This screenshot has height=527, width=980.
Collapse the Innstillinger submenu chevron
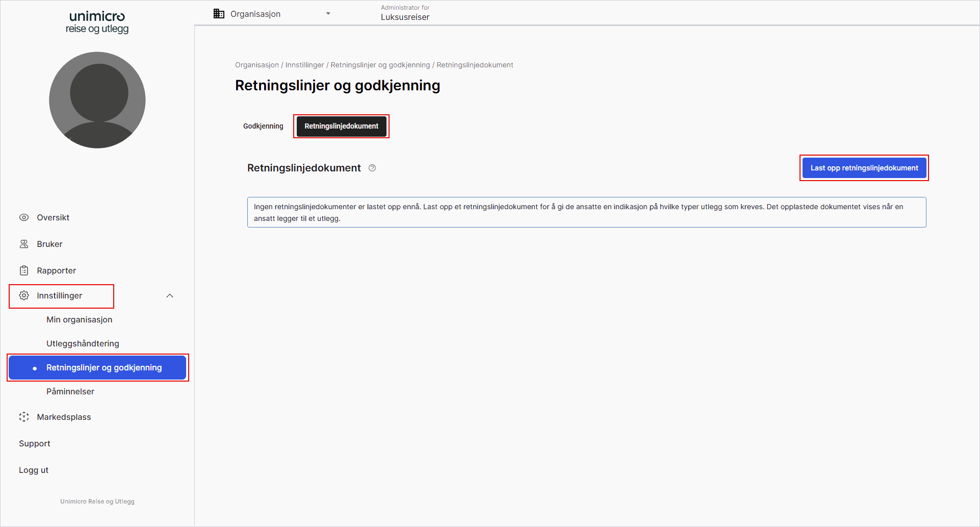(x=169, y=295)
